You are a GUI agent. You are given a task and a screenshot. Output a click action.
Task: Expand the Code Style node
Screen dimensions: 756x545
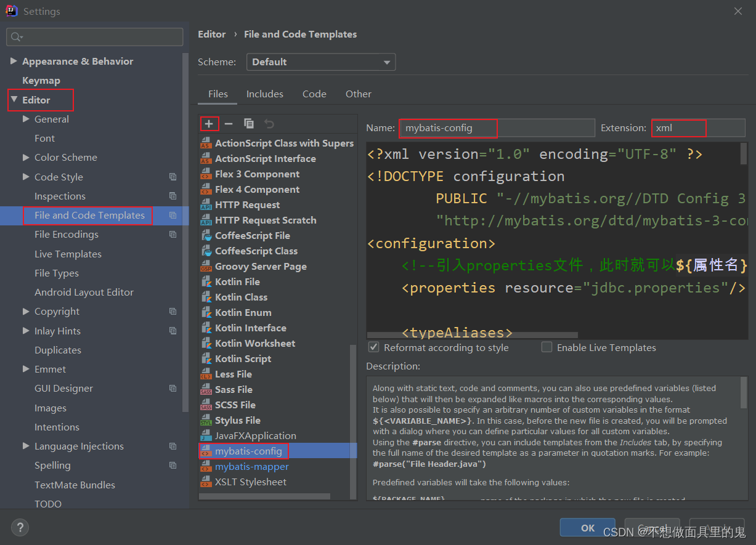click(26, 177)
